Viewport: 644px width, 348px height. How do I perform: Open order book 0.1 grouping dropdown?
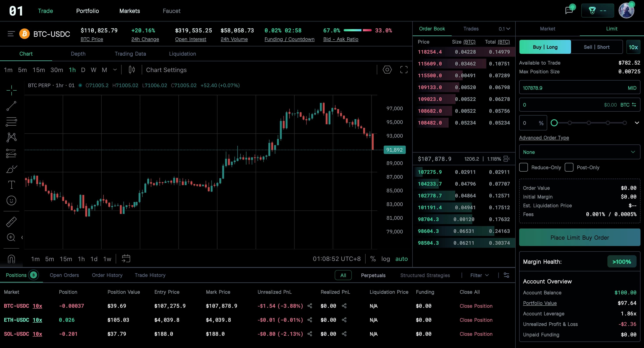click(x=504, y=29)
